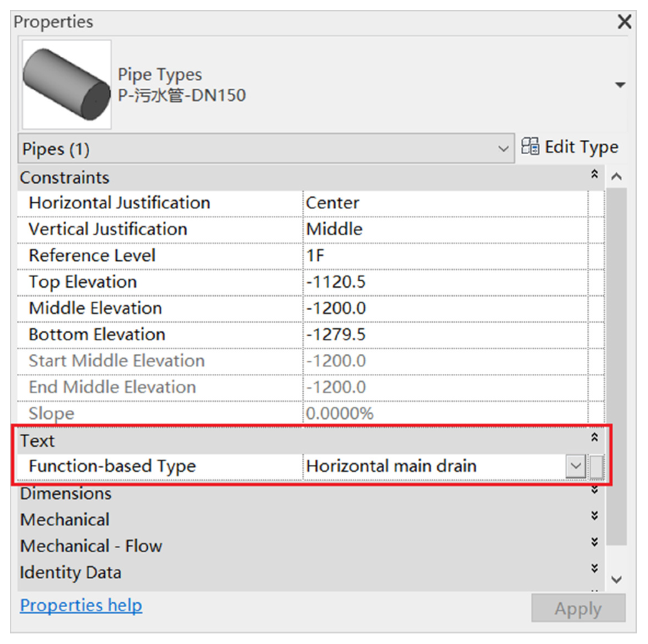
Task: Click the Middle Elevation value field
Action: 444,308
